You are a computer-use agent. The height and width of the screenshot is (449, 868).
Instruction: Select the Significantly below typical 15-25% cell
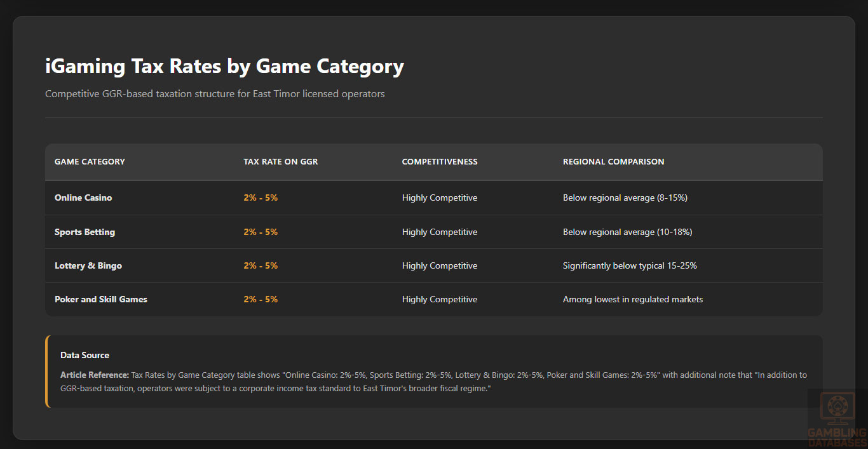[630, 266]
